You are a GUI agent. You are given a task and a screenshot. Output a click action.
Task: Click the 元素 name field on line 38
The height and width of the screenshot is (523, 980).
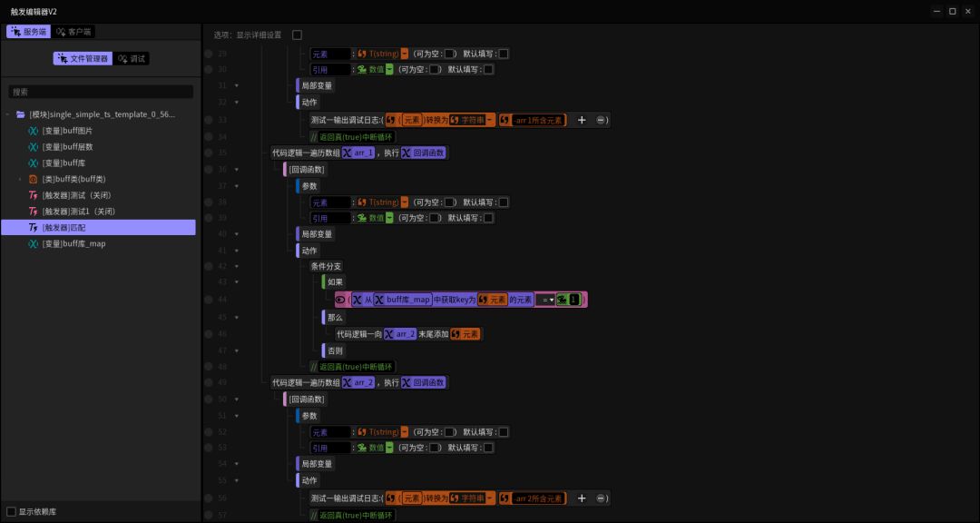coord(330,202)
